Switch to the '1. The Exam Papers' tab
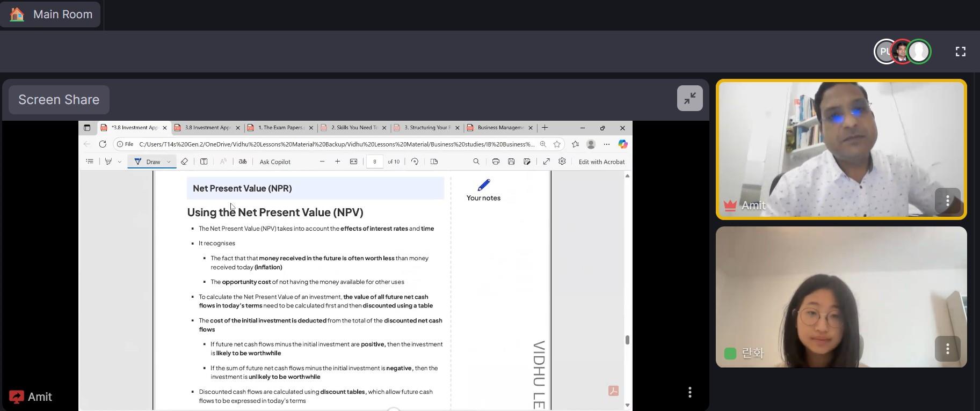This screenshot has height=411, width=980. point(280,128)
